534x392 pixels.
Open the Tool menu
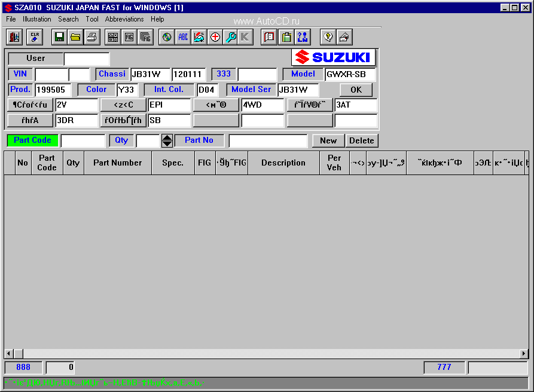[x=92, y=19]
